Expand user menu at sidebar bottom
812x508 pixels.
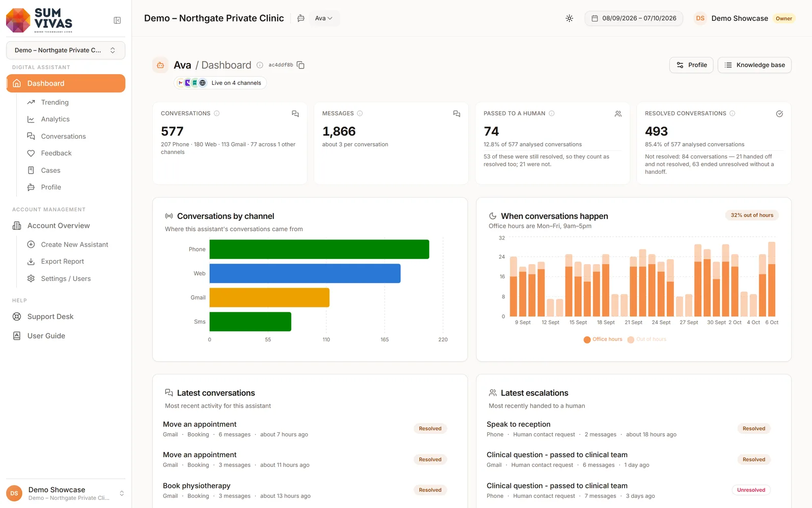pos(65,493)
